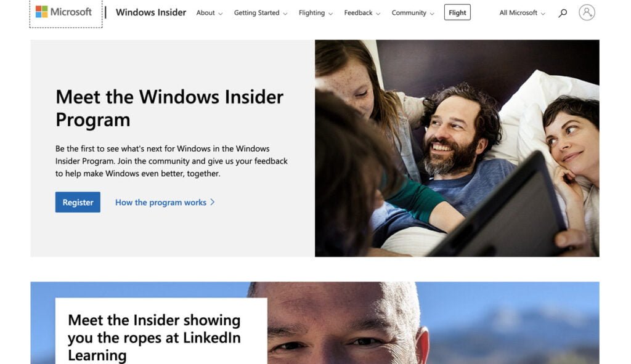631x364 pixels.
Task: Click the chevron next to Feedback
Action: [378, 14]
